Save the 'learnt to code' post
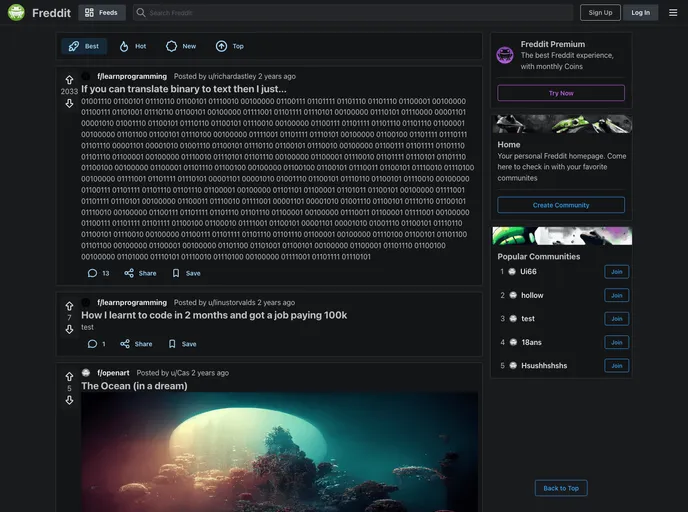Image resolution: width=688 pixels, height=512 pixels. [x=183, y=344]
